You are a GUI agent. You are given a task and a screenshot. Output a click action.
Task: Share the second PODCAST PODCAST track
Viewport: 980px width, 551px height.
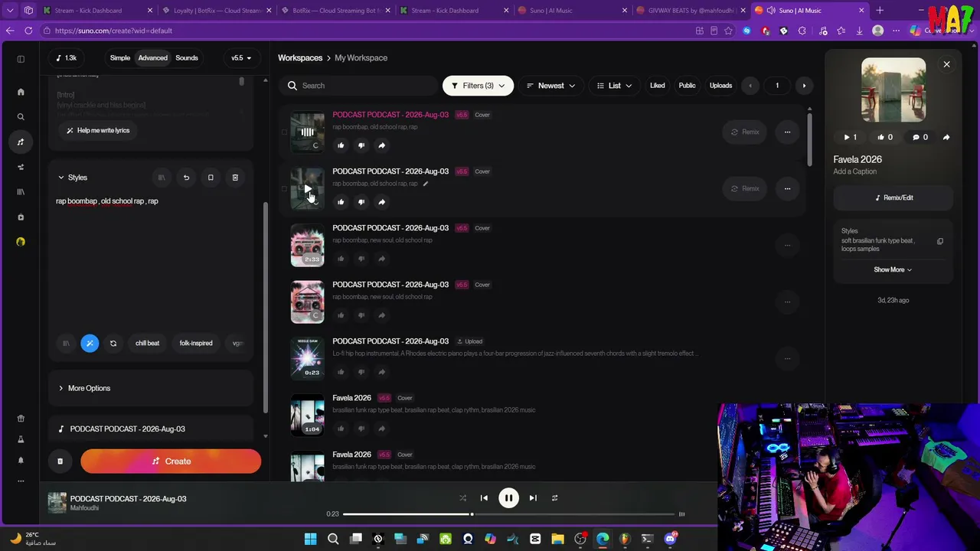[381, 202]
